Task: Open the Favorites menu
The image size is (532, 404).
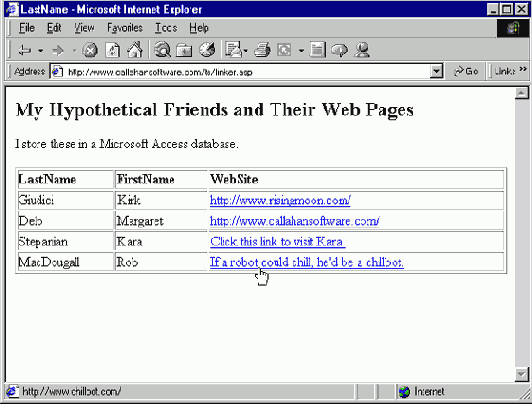Action: coord(125,28)
